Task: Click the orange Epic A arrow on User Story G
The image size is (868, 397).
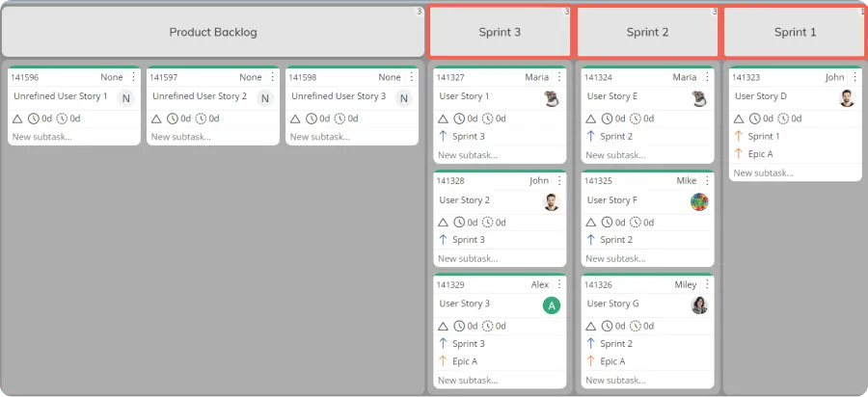Action: point(590,361)
